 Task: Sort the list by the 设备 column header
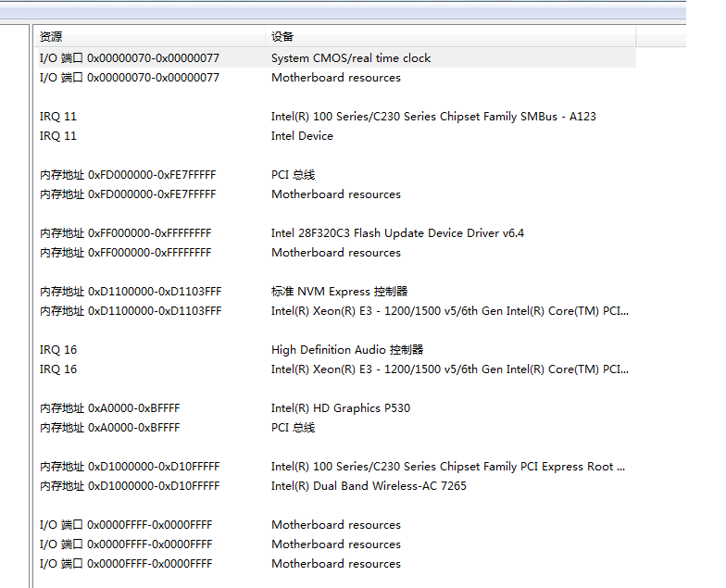[451, 37]
